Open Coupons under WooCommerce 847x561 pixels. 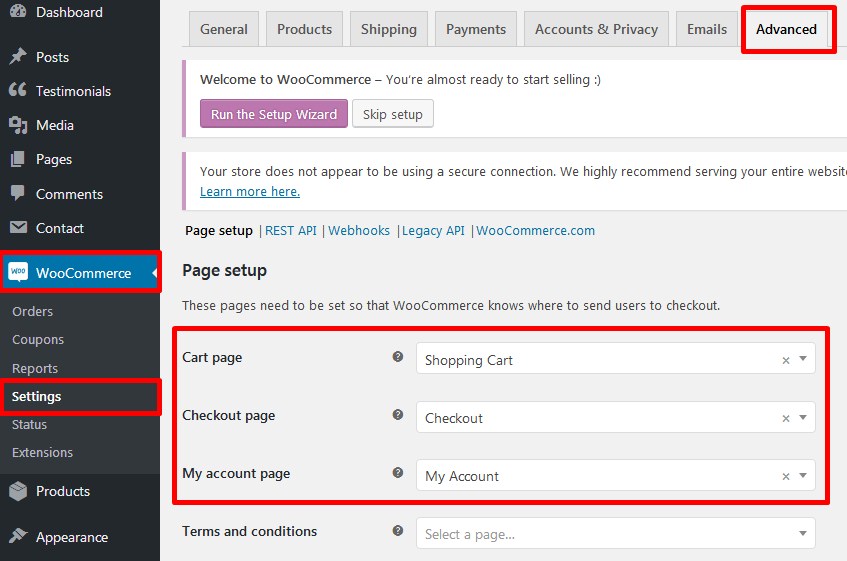(38, 339)
